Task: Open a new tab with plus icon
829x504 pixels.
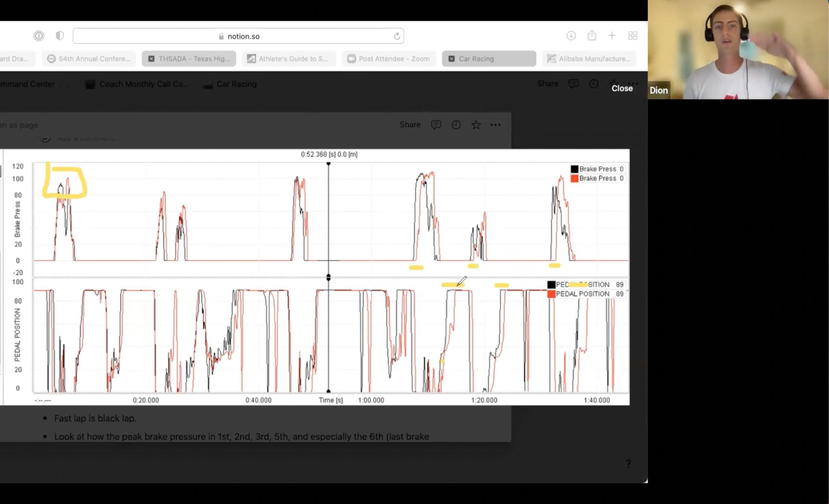Action: coord(612,36)
